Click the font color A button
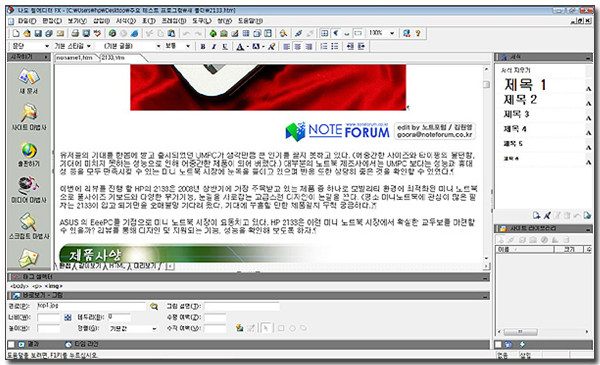The image size is (600, 365). point(240,47)
